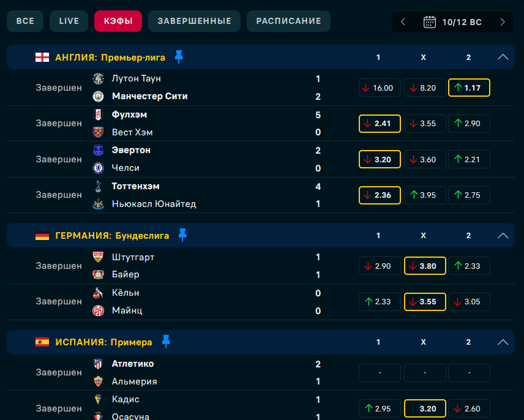Click empty home odds for Atletico match
Viewport: 524px width, 420px height.
point(380,373)
